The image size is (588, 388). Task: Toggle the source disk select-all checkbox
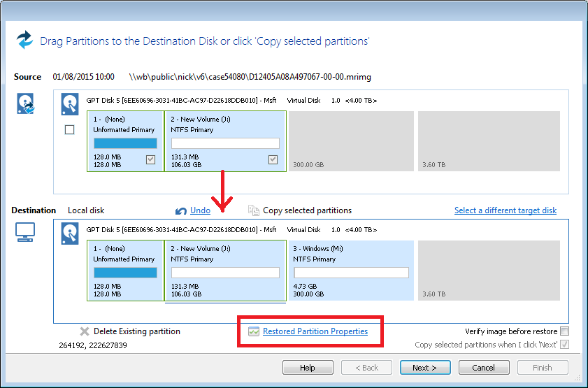[70, 130]
